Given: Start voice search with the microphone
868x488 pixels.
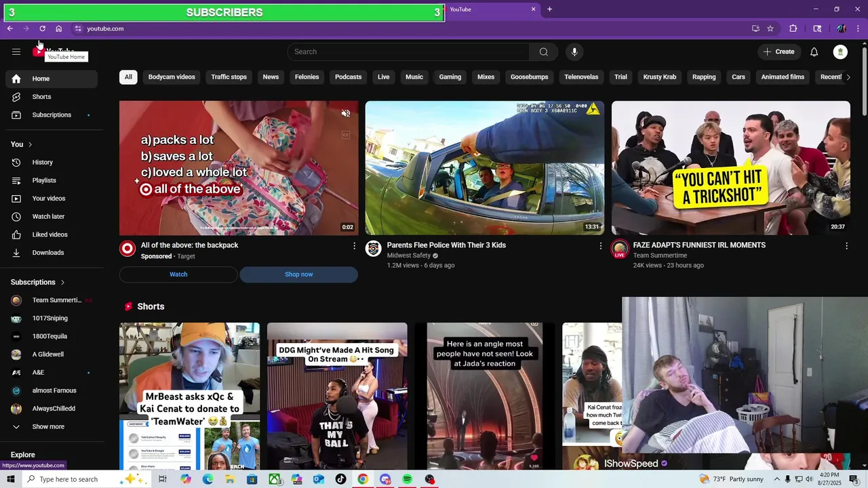Looking at the screenshot, I should click(x=574, y=52).
